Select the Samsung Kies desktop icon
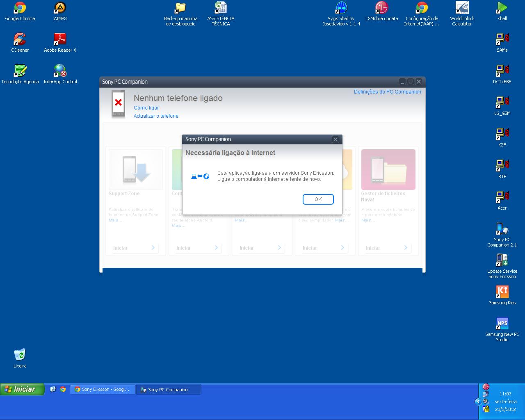The height and width of the screenshot is (420, 525). (502, 295)
